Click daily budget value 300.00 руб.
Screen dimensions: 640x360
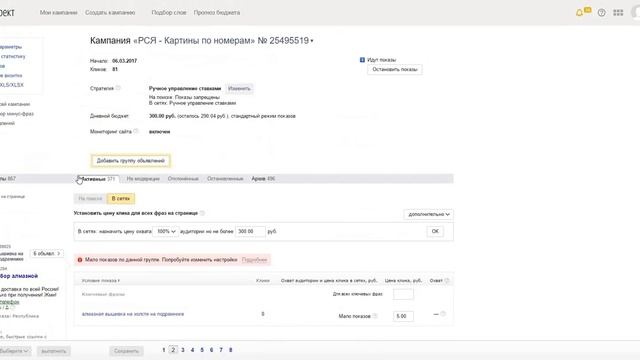click(x=162, y=116)
